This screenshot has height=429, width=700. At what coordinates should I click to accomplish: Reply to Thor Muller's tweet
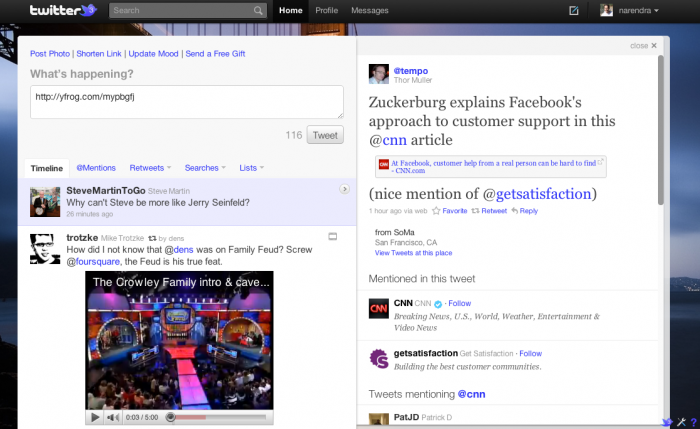[524, 211]
